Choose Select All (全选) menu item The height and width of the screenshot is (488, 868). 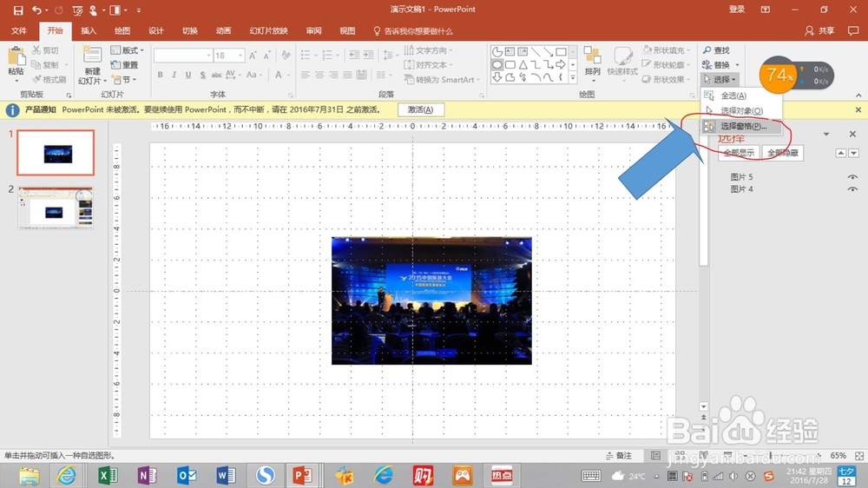(x=741, y=96)
